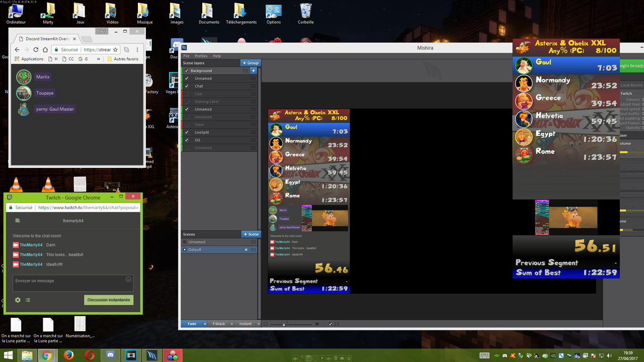
Task: Click the Discussion instantanée button
Action: 109,300
